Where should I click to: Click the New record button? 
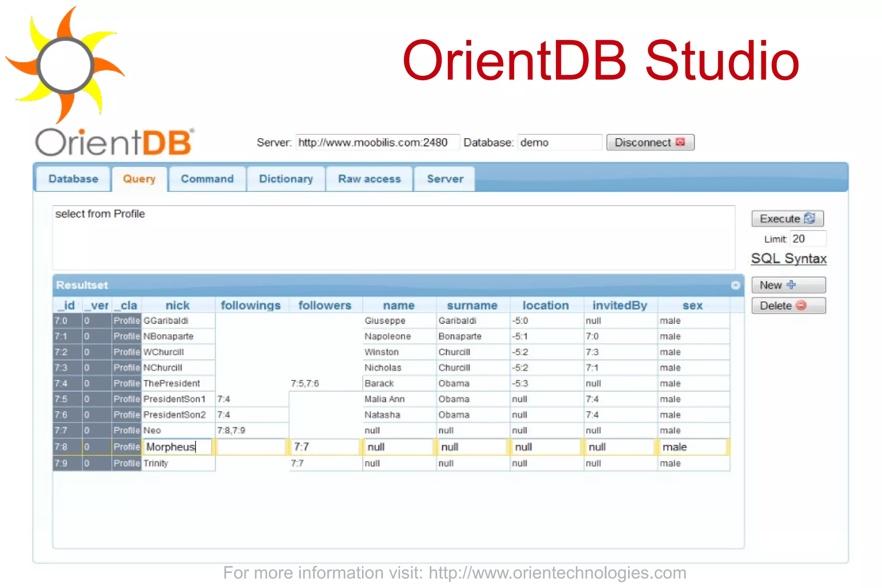[789, 285]
